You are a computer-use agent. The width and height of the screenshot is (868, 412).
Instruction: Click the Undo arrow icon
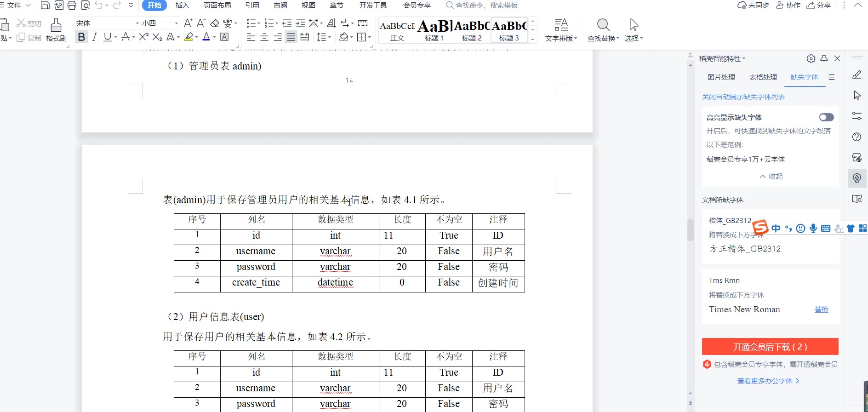(x=99, y=6)
